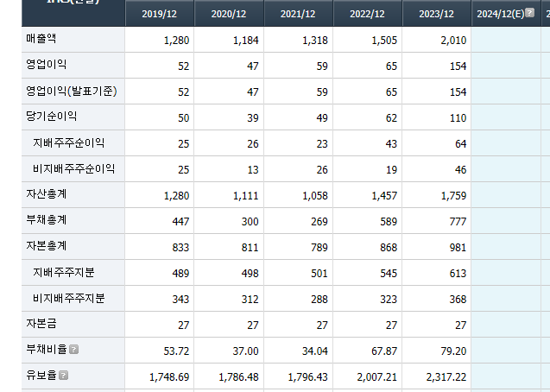Select the 2023/12 column header
The height and width of the screenshot is (392, 550).
pos(436,14)
